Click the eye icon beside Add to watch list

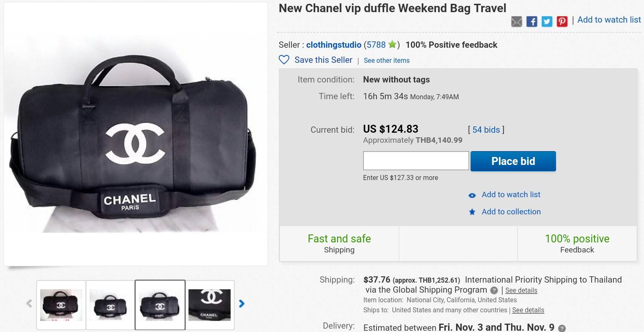(472, 195)
